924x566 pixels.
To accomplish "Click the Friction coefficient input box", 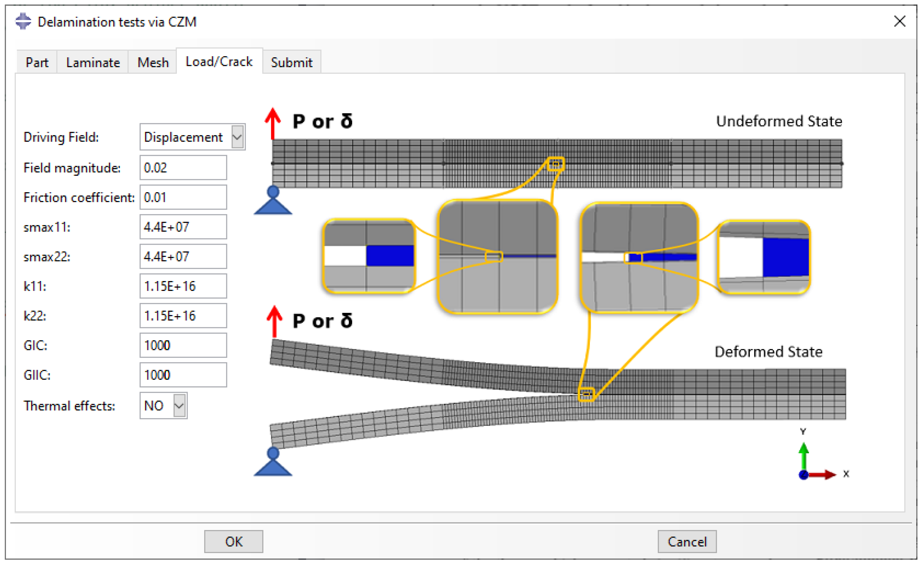I will click(183, 197).
